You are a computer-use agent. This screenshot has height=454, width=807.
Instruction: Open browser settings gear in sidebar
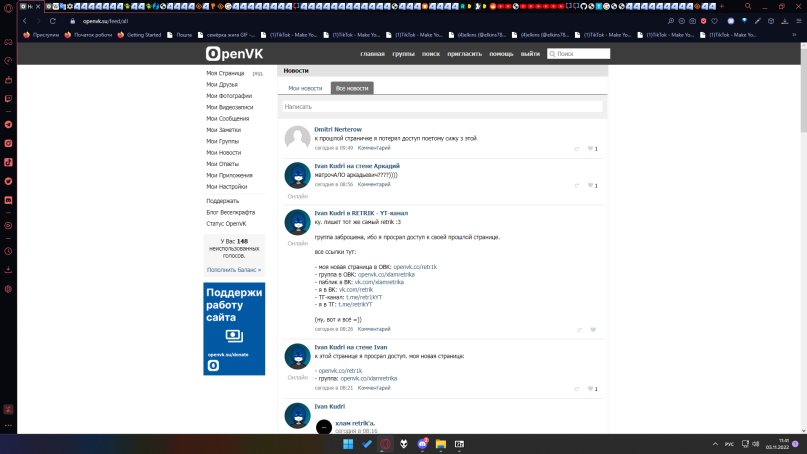[8, 289]
